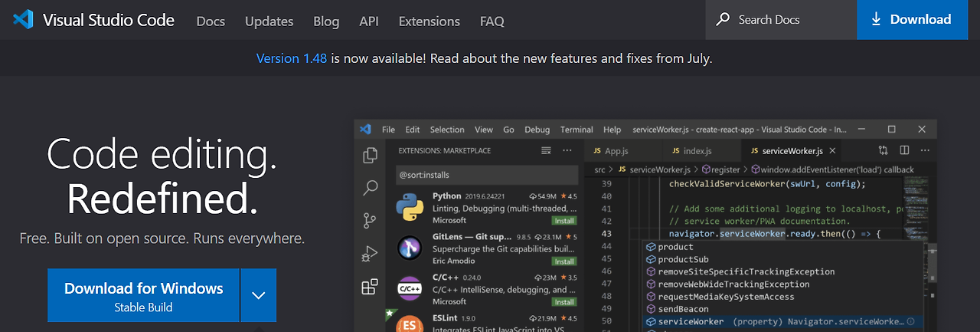Click Visual Studio Code site title
The height and width of the screenshot is (332, 980).
[x=109, y=20]
